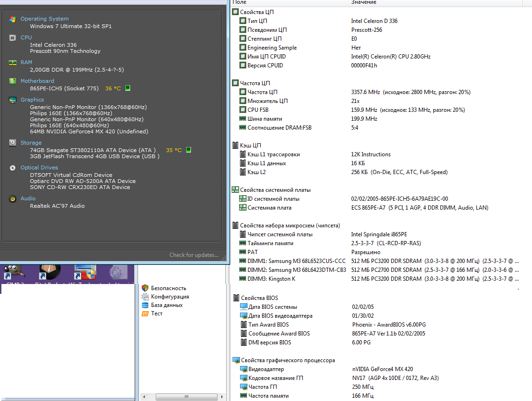Click the memory stick icon beside RAM in Speccy
Image resolution: width=532 pixels, height=401 pixels.
pos(13,62)
